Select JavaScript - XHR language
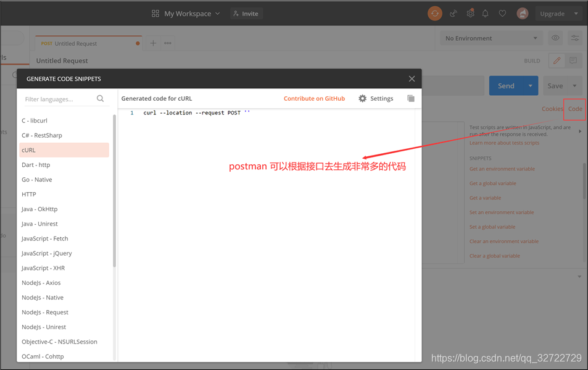588x370 pixels. click(x=64, y=268)
